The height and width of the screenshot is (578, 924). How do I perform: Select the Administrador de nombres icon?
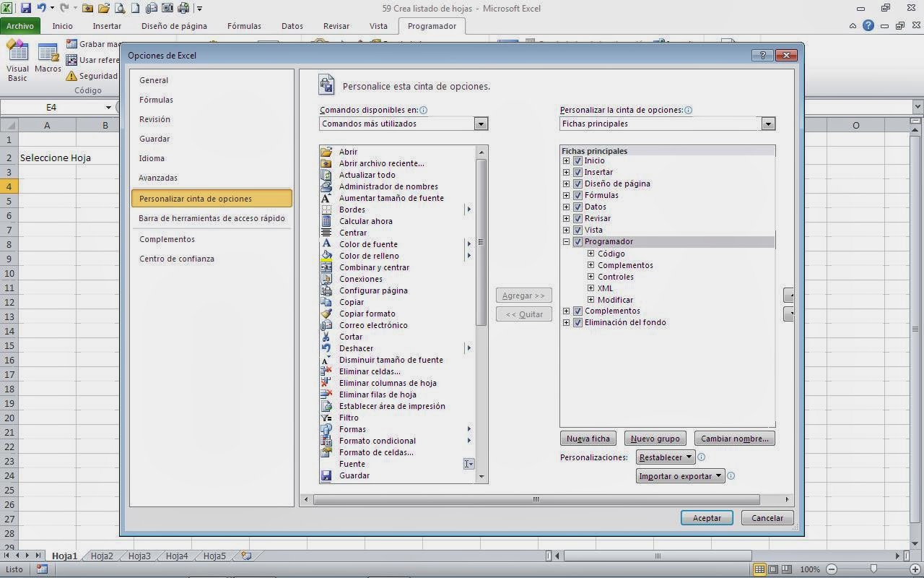(326, 186)
